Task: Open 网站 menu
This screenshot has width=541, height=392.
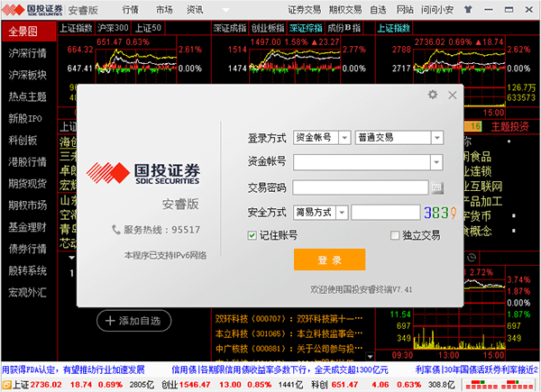Action: pyautogui.click(x=405, y=10)
